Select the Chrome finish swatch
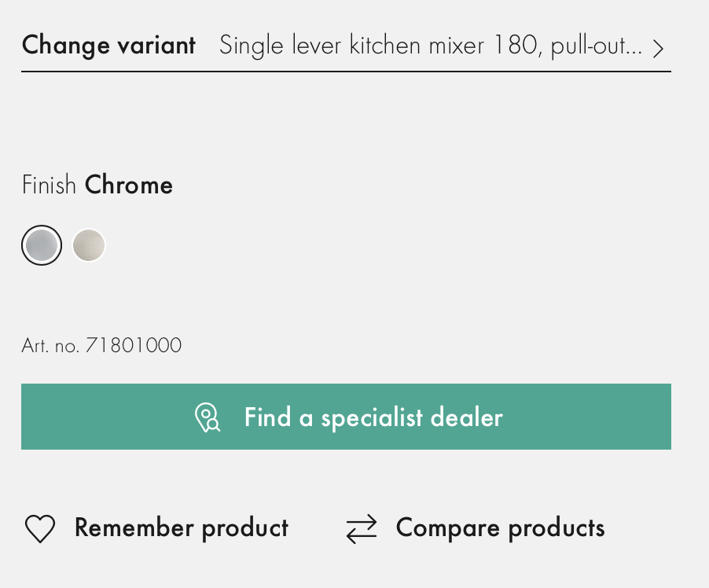This screenshot has height=588, width=709. (42, 245)
